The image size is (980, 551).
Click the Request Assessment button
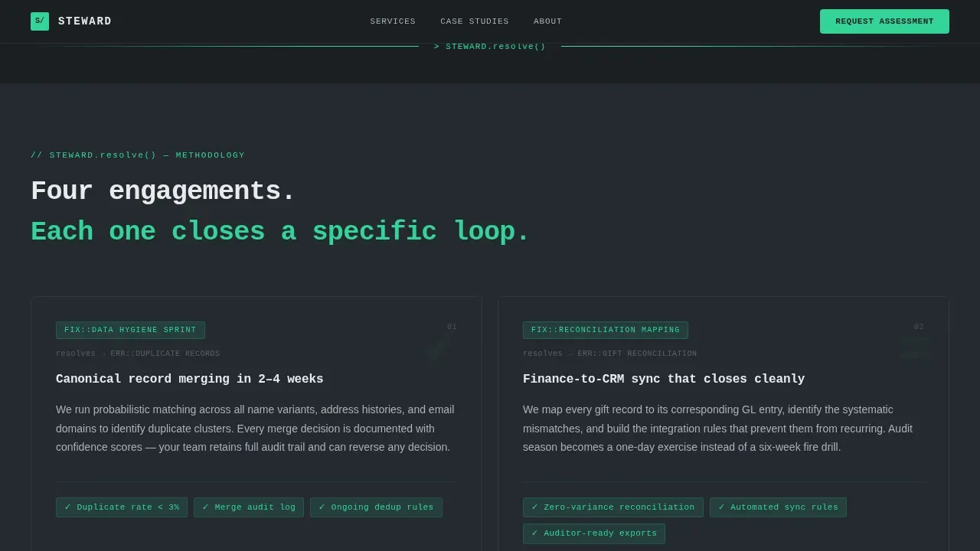(884, 21)
